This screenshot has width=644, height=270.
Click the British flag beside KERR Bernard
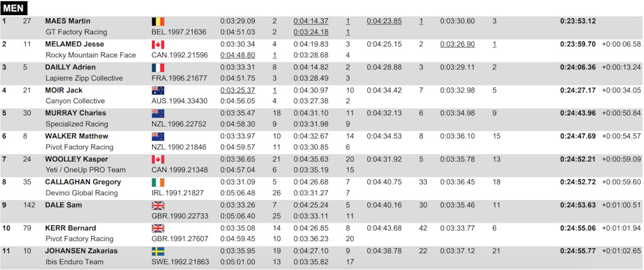coord(158,228)
